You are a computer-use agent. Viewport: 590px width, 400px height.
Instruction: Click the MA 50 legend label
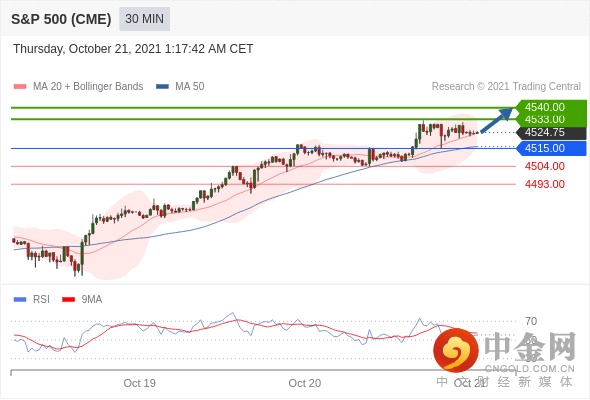[190, 87]
